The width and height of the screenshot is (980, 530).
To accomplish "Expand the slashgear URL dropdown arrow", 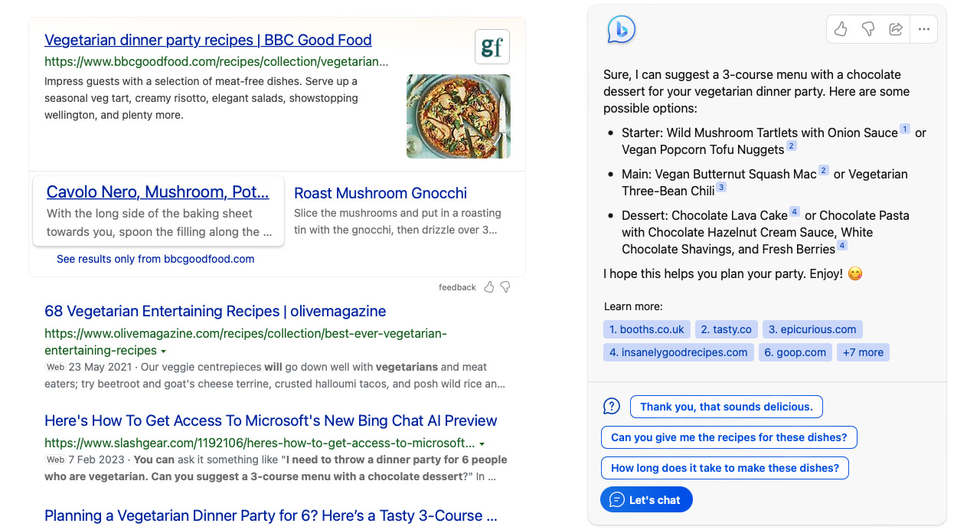I will (482, 442).
